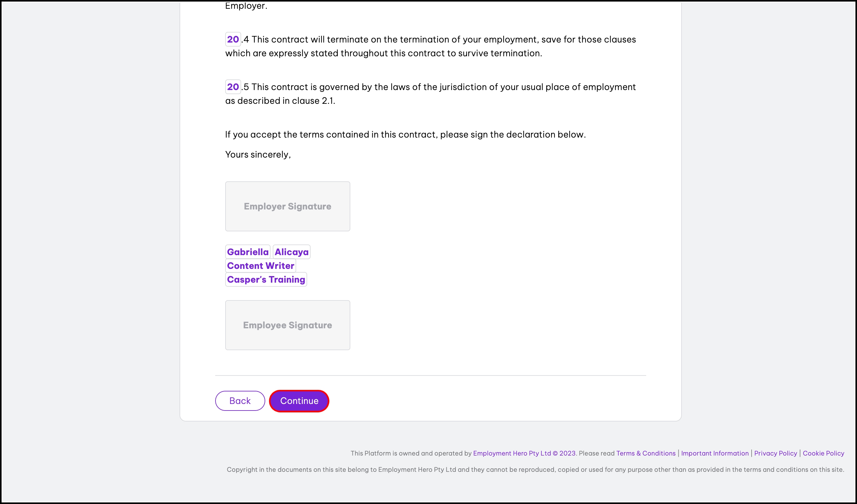Click the Casper's Training company tag
The height and width of the screenshot is (504, 857).
point(266,280)
